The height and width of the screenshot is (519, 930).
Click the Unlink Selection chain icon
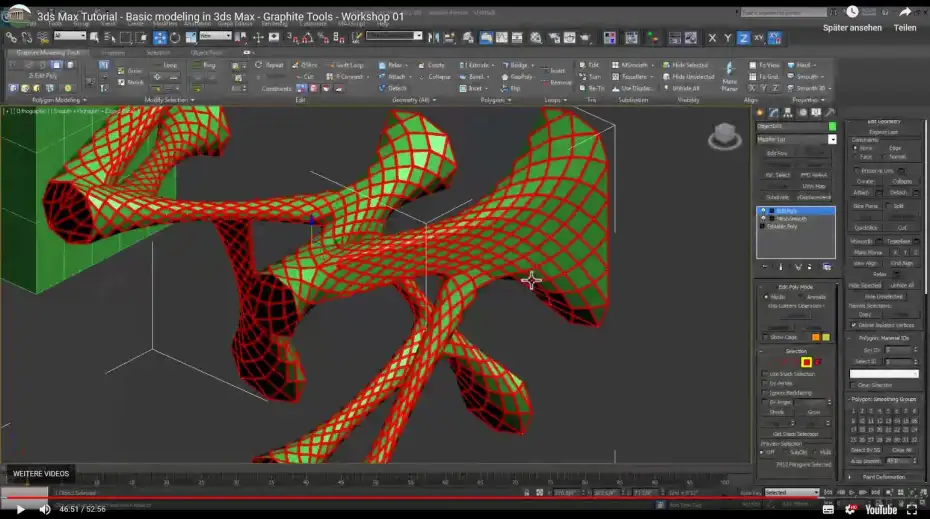[27, 38]
